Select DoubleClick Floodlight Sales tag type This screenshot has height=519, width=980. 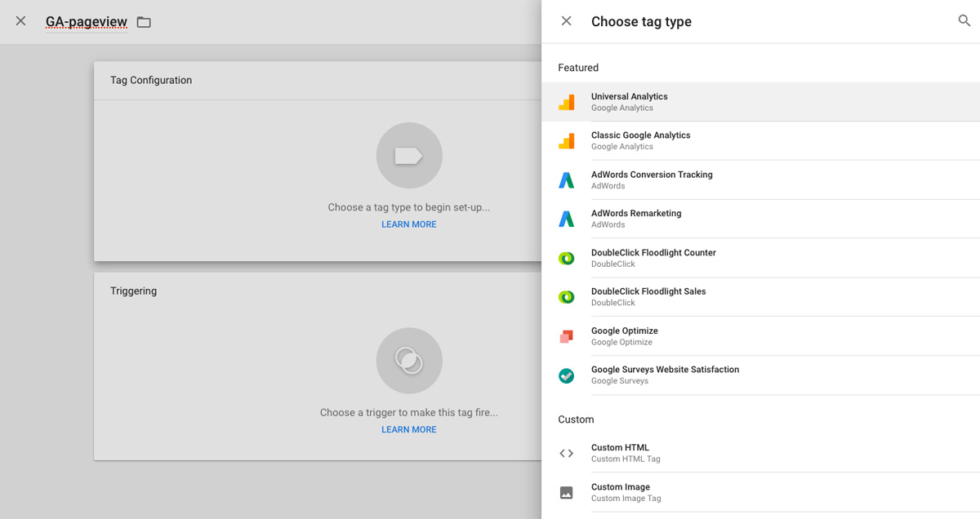pos(760,297)
